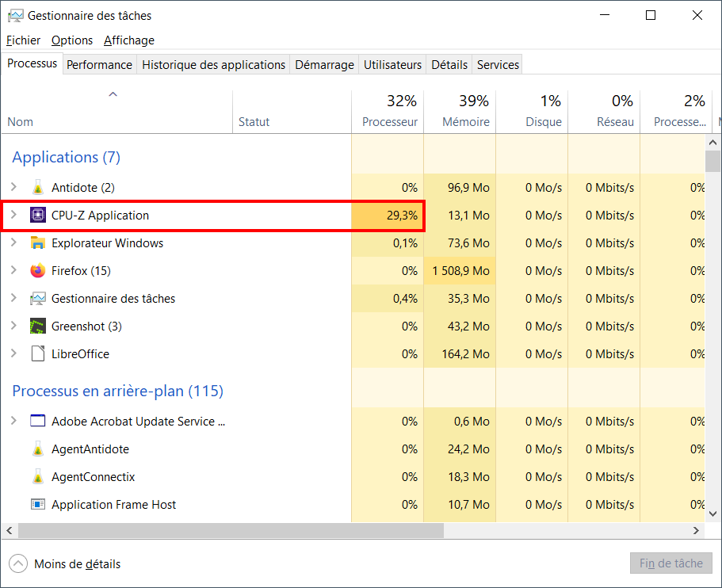The height and width of the screenshot is (588, 722).
Task: Sort by Mémoire 39% column header
Action: 460,112
